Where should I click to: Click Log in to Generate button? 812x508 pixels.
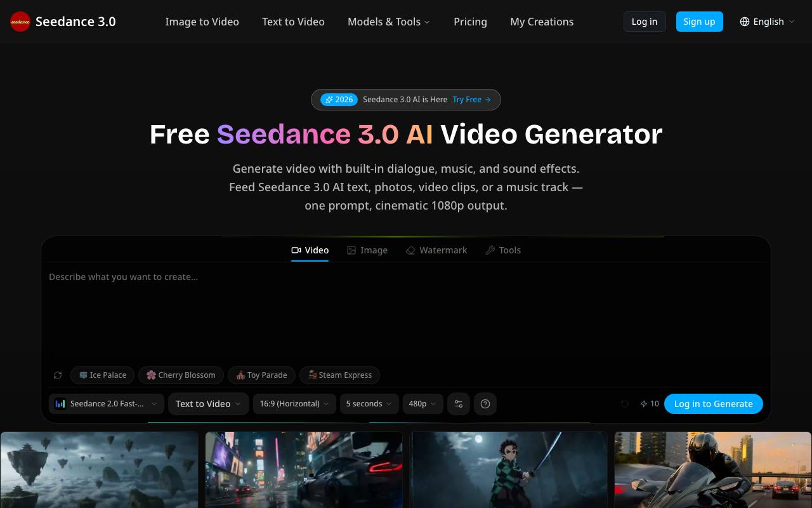pyautogui.click(x=714, y=404)
